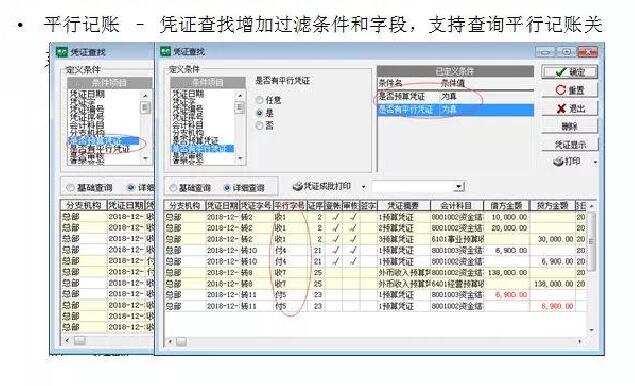The image size is (635, 386).
Task: Click the printer icon beside 打印
Action: pos(559,161)
